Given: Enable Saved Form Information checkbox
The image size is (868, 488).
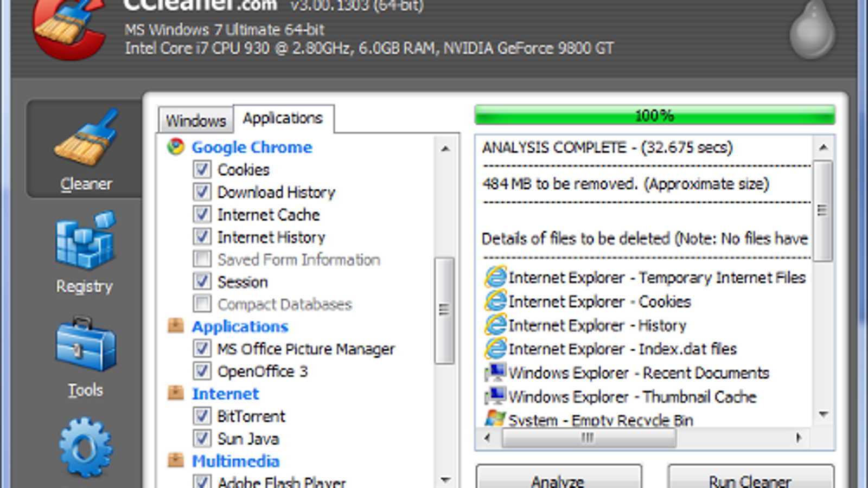Looking at the screenshot, I should tap(202, 259).
